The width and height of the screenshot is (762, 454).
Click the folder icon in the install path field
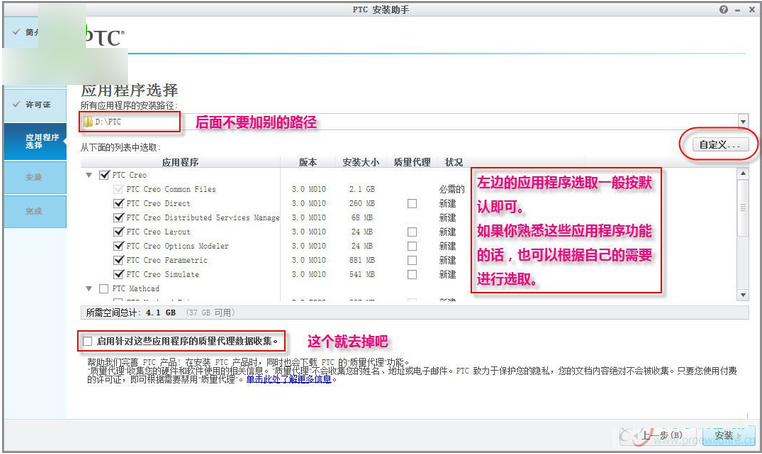coord(86,122)
